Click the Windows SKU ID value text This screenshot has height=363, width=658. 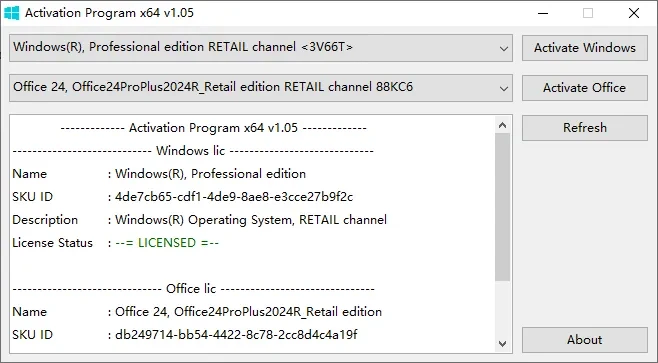pyautogui.click(x=234, y=197)
